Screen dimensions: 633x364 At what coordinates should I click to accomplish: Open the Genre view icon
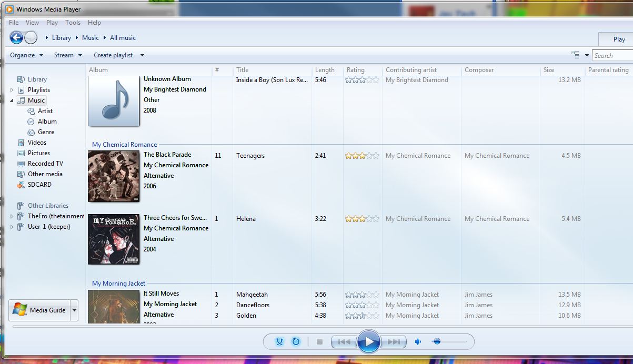(x=31, y=132)
